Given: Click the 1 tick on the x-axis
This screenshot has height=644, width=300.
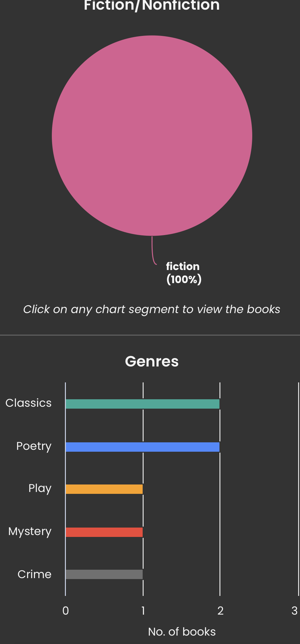Looking at the screenshot, I should (143, 611).
